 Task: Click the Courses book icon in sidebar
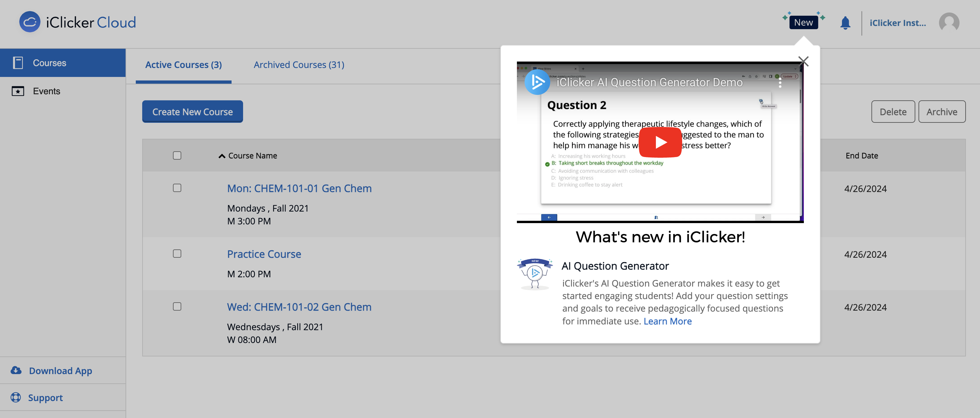(18, 63)
